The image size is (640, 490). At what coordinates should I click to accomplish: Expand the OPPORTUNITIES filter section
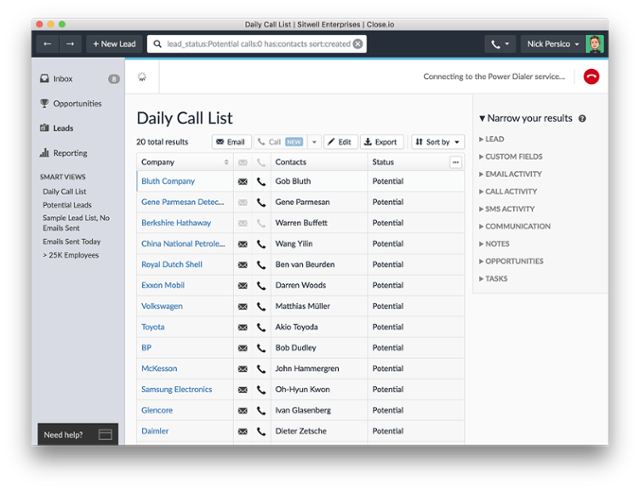[511, 261]
